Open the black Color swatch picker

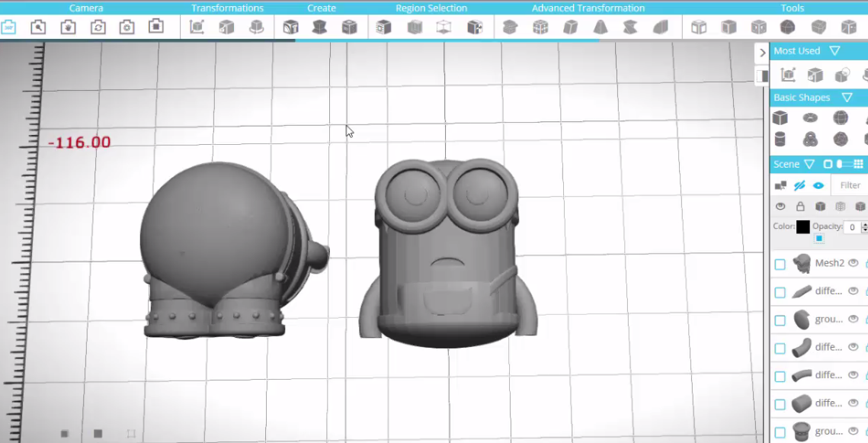tap(802, 227)
